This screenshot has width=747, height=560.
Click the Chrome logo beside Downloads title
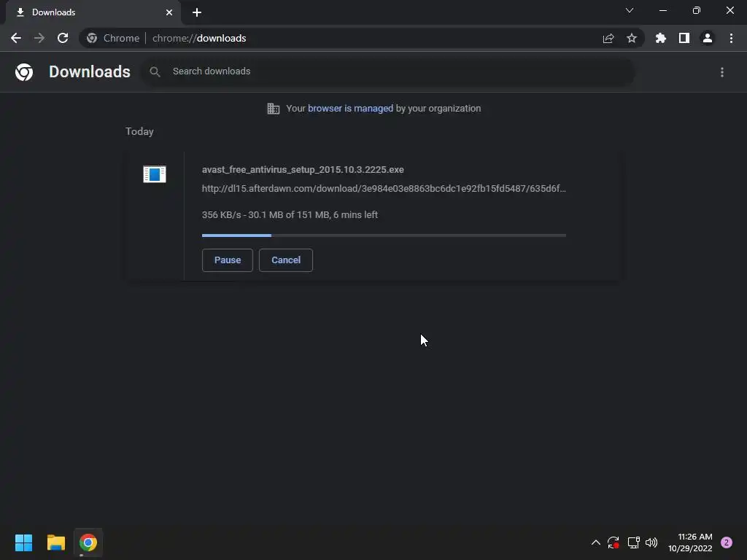click(24, 72)
